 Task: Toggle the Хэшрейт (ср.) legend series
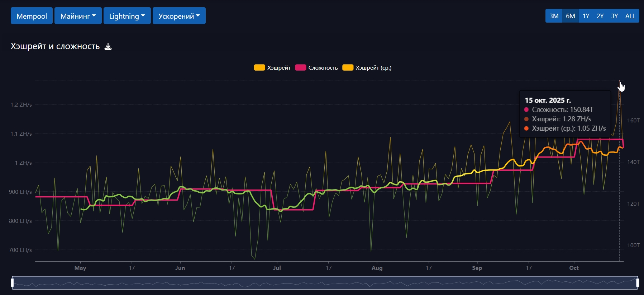coord(373,68)
